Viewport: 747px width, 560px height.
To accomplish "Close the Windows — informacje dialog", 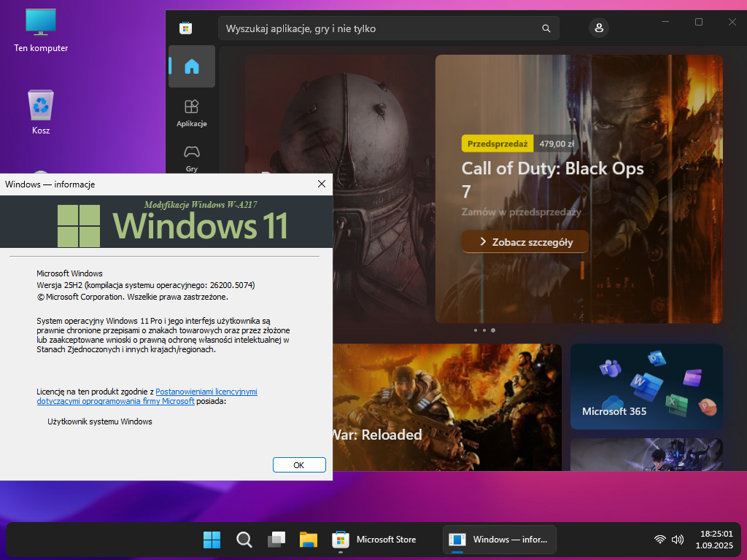I will 321,184.
